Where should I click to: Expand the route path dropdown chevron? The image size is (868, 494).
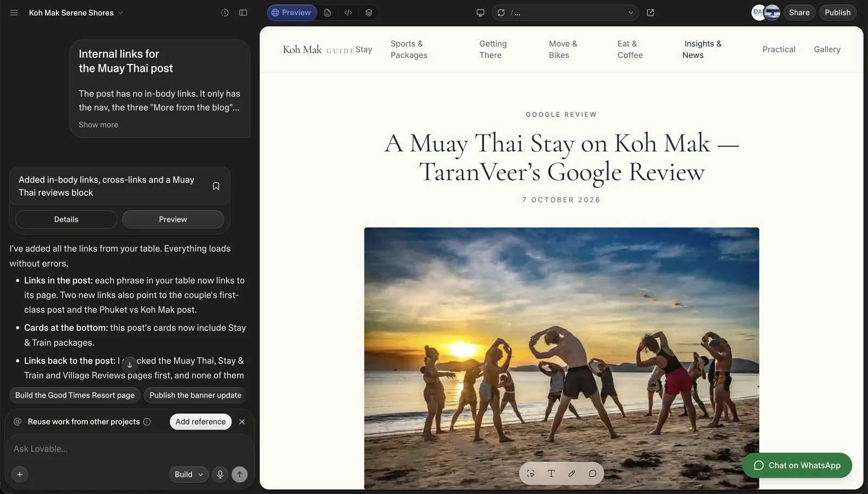click(630, 12)
